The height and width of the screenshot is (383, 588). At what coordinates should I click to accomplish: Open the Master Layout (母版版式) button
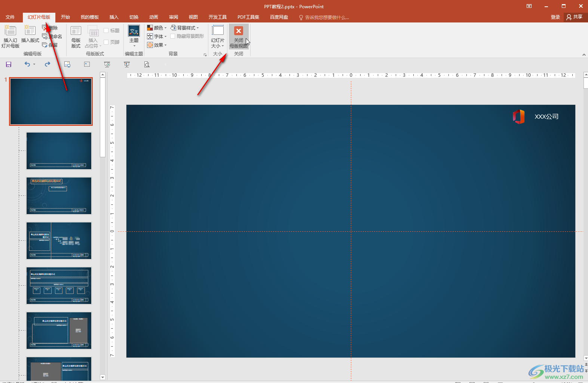coord(76,37)
